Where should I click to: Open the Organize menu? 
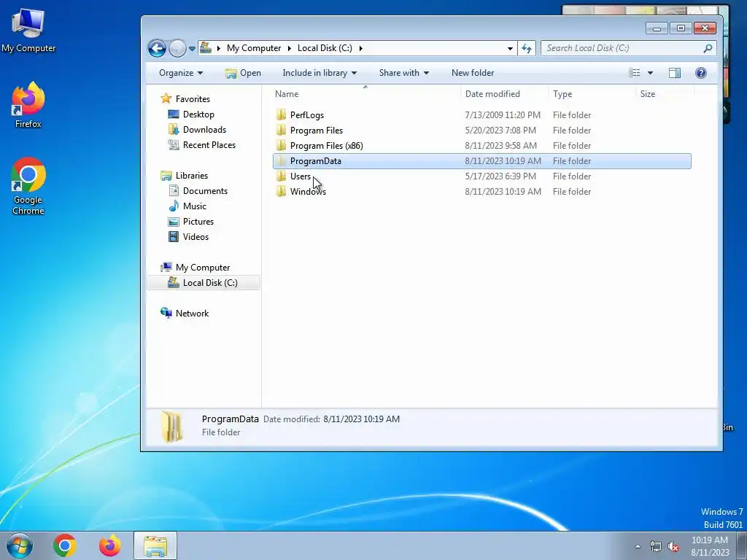[181, 73]
